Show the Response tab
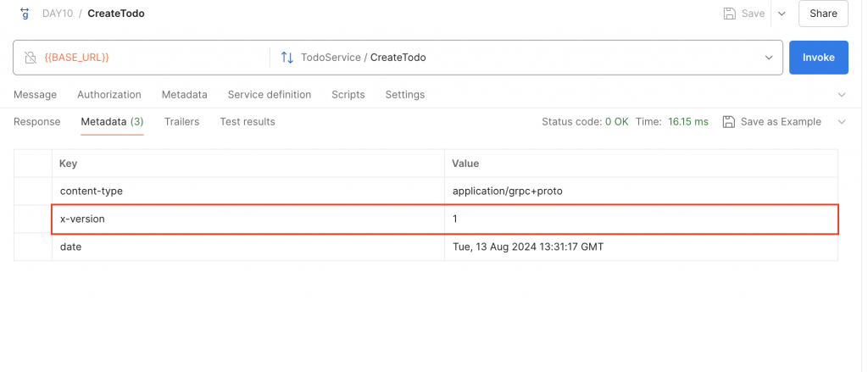This screenshot has height=372, width=868. click(37, 122)
